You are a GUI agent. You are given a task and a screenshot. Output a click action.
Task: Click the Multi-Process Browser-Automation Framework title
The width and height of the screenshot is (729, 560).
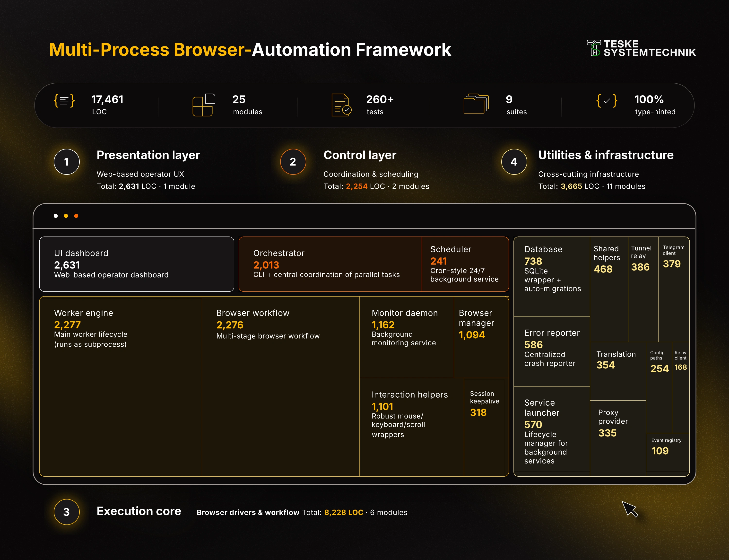click(250, 50)
